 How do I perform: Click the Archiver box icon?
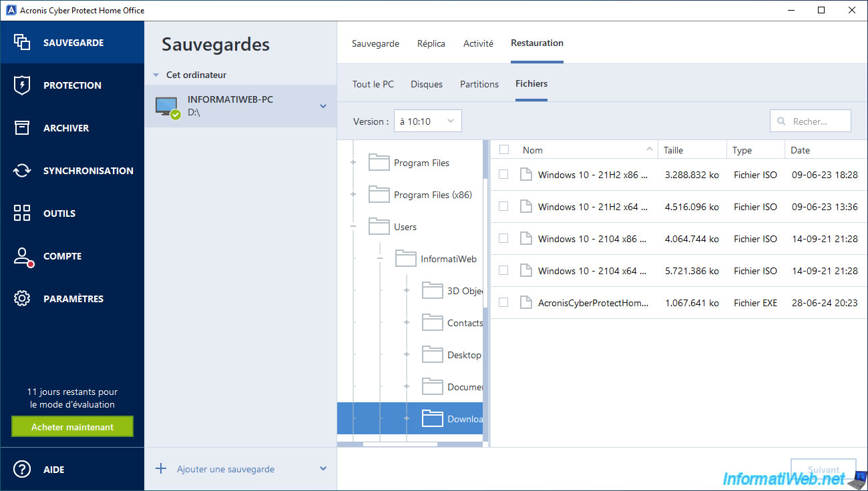click(22, 128)
